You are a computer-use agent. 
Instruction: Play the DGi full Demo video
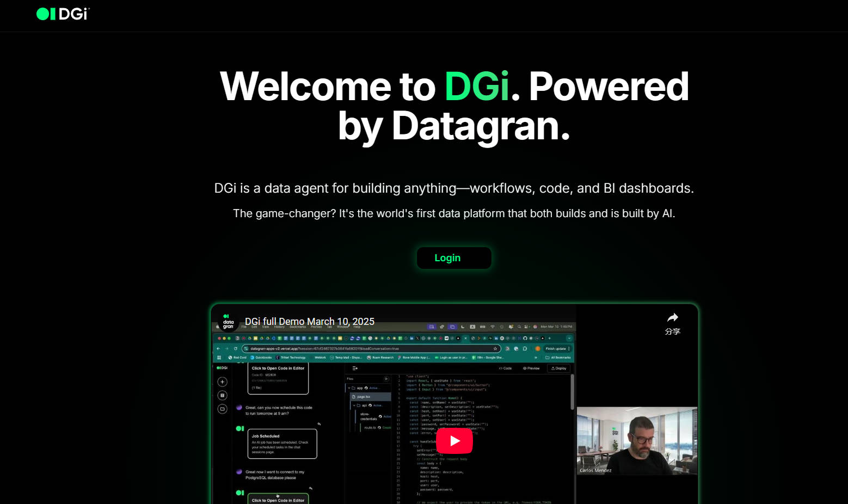coord(454,441)
